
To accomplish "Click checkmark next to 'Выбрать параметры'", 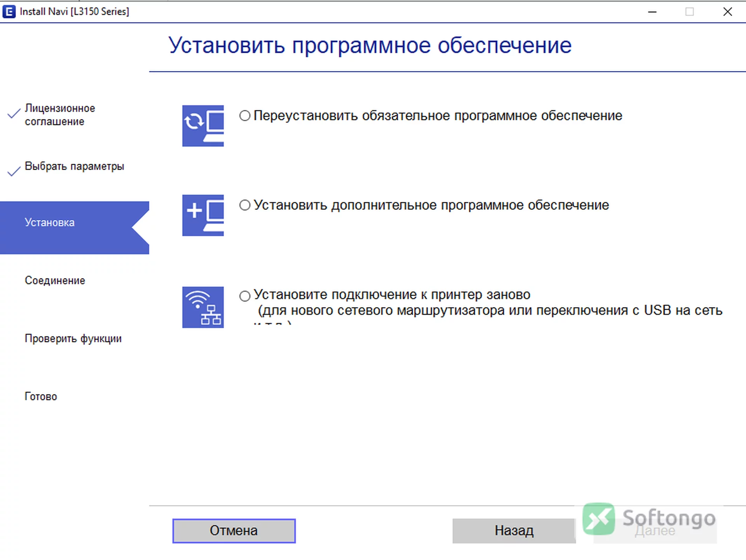I will pos(14,171).
